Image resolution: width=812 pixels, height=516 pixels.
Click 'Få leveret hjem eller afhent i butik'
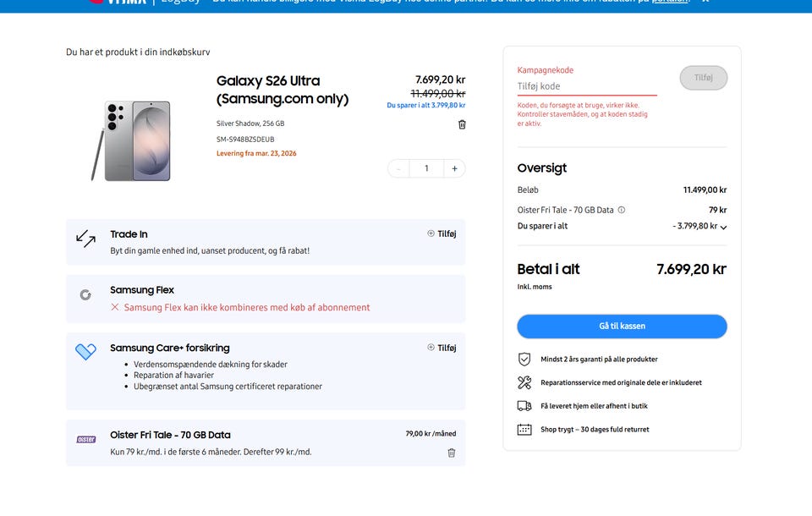594,406
